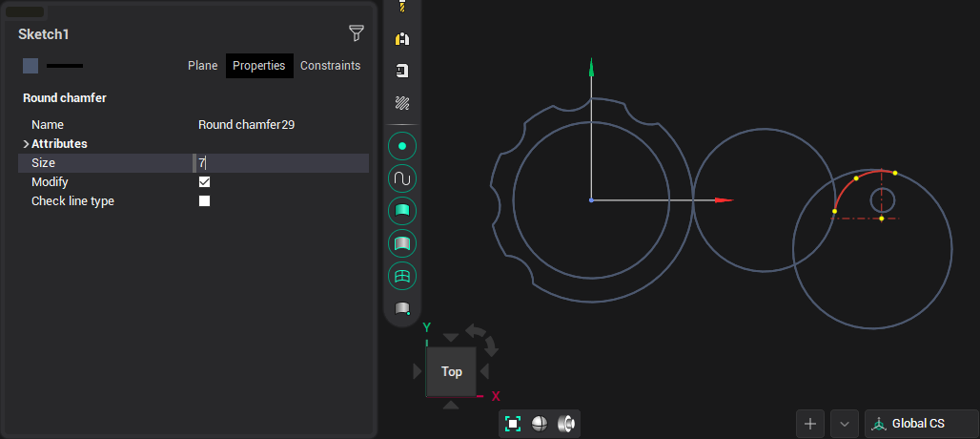Click the sketch color swatch
Image resolution: width=980 pixels, height=439 pixels.
pos(31,66)
